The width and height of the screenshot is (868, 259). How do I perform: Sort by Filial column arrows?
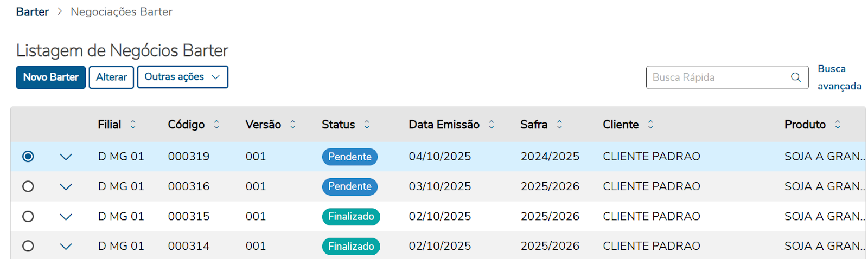click(x=133, y=125)
